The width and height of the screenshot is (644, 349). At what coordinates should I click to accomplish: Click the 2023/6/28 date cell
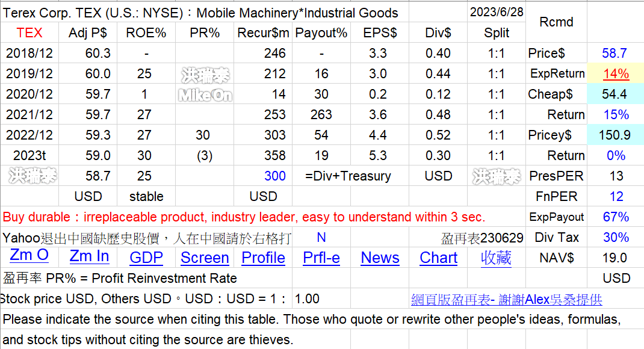pyautogui.click(x=496, y=12)
